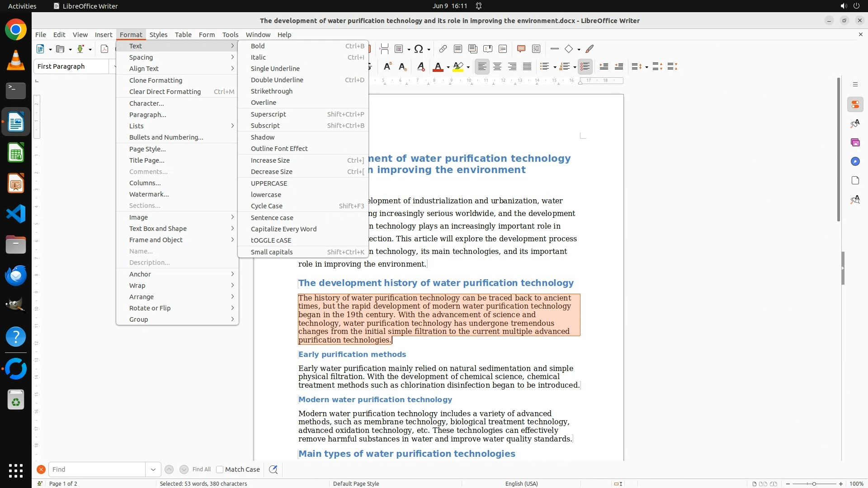Click the Increase Indent icon
Viewport: 868px width, 488px height.
pos(604,67)
